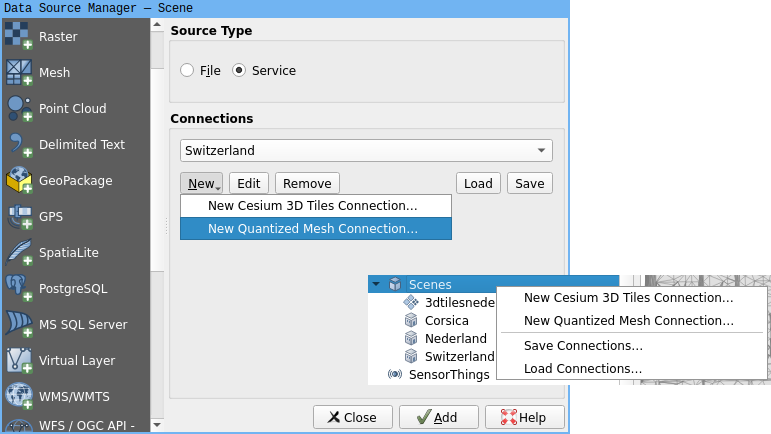
Task: Select the SensorThings browser item
Action: [x=449, y=375]
